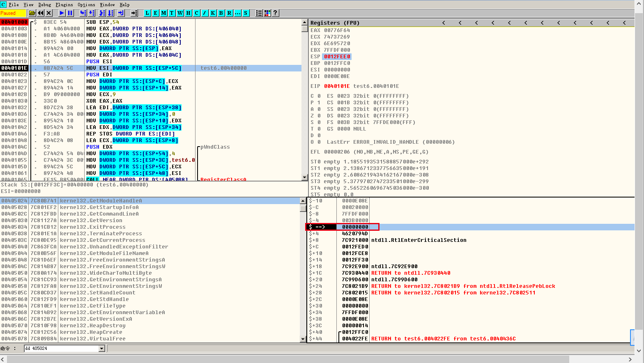
Task: Click the Trace into toolbar icon
Action: 102,13
